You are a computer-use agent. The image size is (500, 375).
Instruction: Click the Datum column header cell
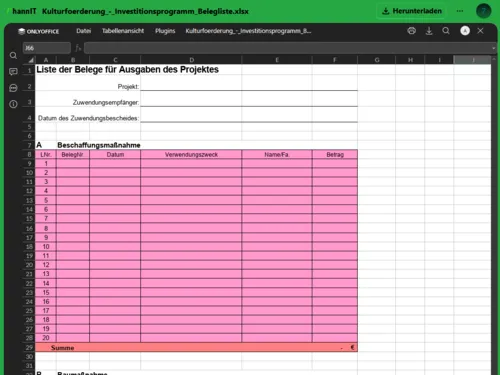[x=115, y=155]
